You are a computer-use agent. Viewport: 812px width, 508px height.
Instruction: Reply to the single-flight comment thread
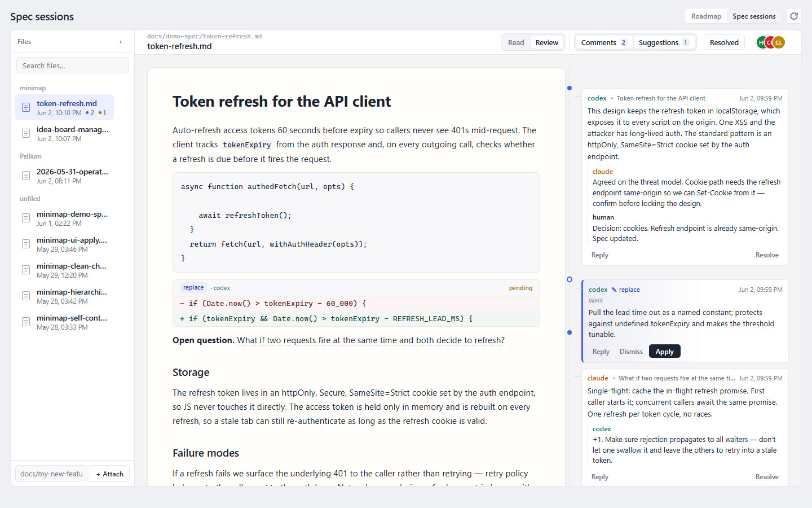[x=599, y=477]
